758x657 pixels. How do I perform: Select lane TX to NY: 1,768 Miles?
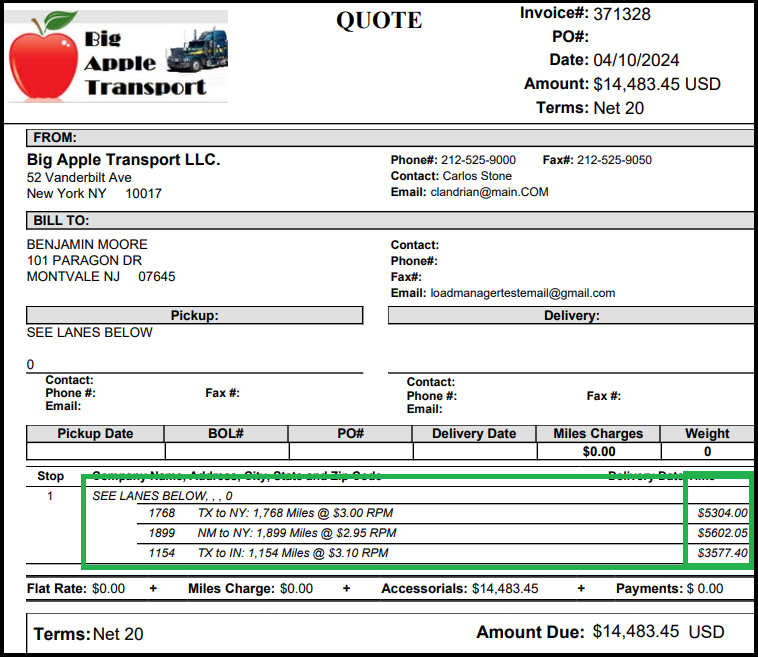pyautogui.click(x=295, y=513)
